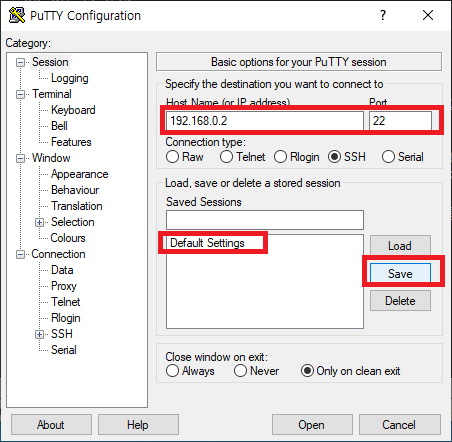Click the PuTTY icon in the title bar
452x442 pixels.
coord(17,15)
